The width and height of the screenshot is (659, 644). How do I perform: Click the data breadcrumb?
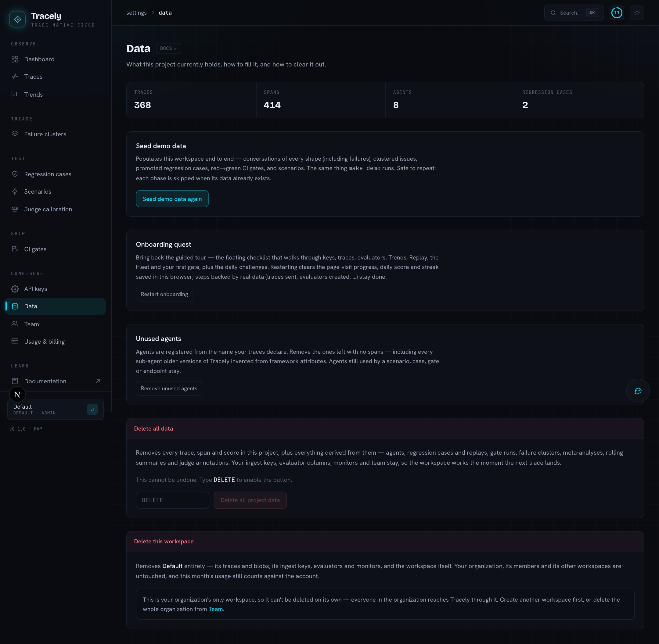[165, 13]
